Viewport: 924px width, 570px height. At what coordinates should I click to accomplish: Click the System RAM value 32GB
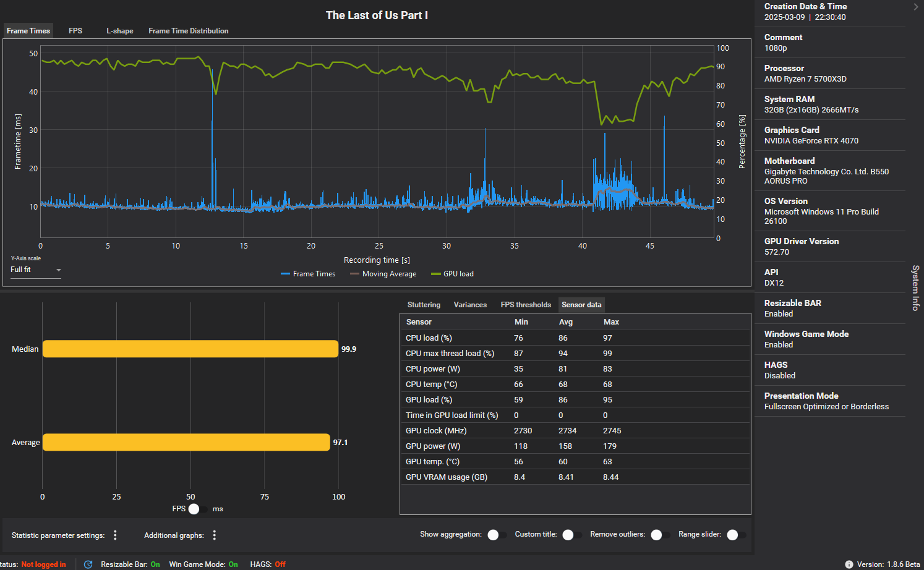811,110
